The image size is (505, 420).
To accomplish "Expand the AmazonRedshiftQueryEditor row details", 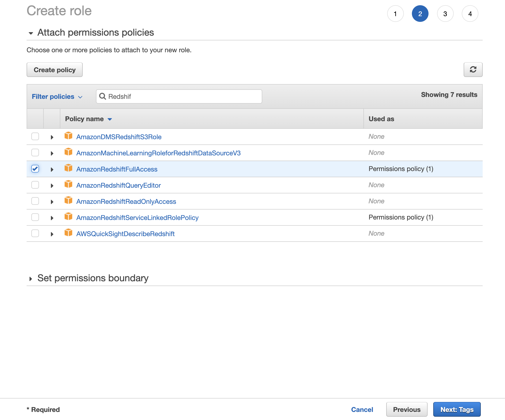I will 52,186.
